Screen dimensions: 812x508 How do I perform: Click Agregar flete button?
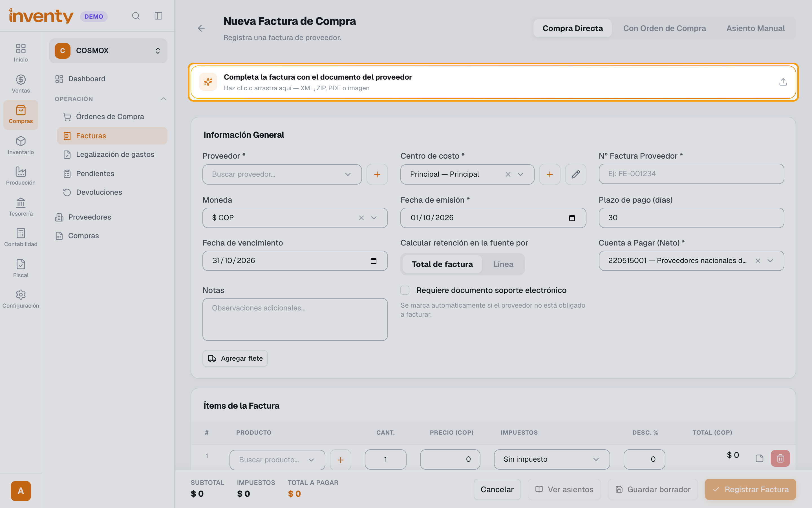(x=235, y=358)
